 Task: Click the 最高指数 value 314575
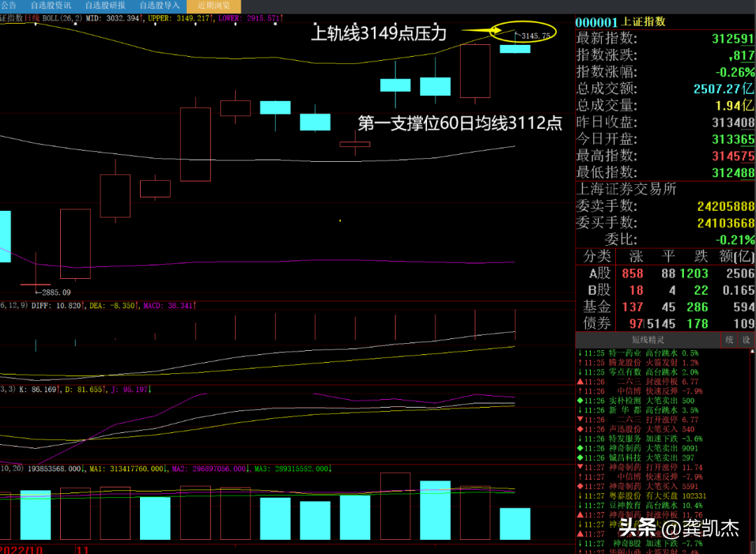click(733, 156)
